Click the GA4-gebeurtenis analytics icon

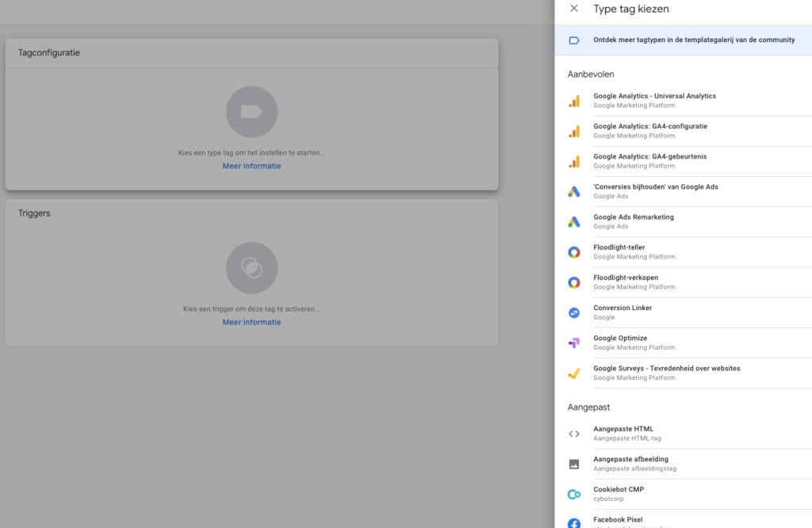click(574, 162)
